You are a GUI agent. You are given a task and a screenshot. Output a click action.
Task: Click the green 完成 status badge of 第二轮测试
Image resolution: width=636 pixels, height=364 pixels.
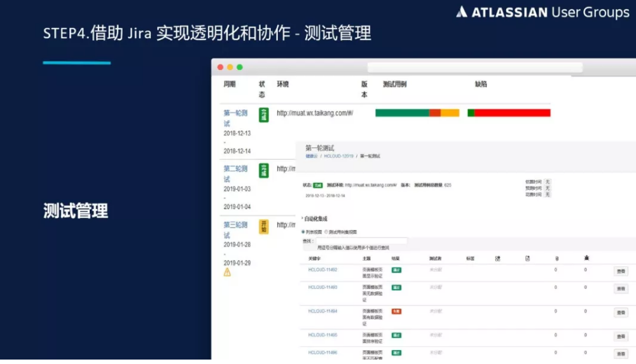click(264, 171)
